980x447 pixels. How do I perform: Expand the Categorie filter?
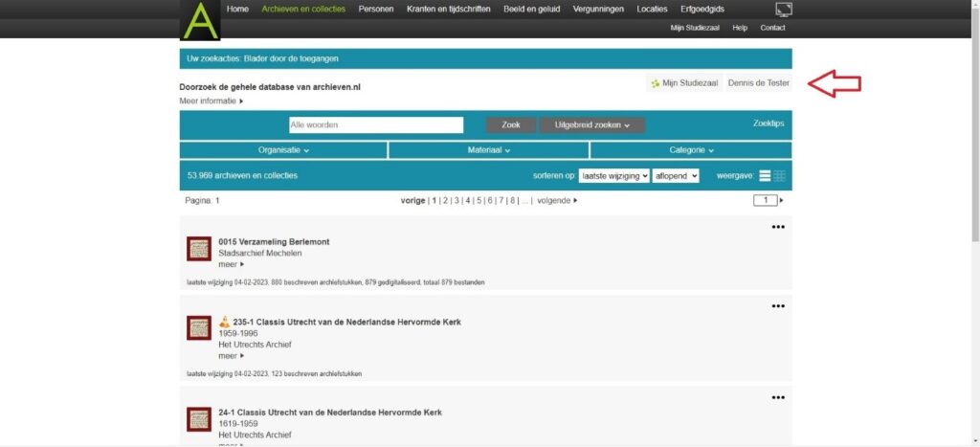691,150
